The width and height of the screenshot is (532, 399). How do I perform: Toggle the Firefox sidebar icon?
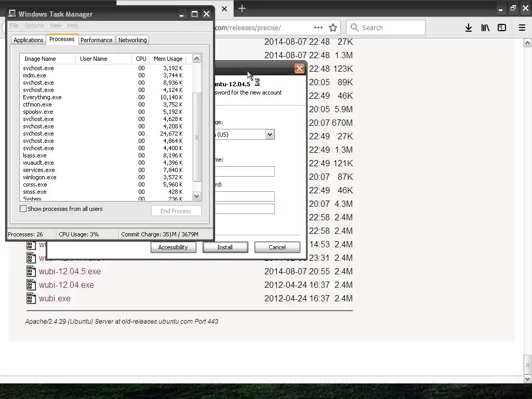pyautogui.click(x=502, y=28)
